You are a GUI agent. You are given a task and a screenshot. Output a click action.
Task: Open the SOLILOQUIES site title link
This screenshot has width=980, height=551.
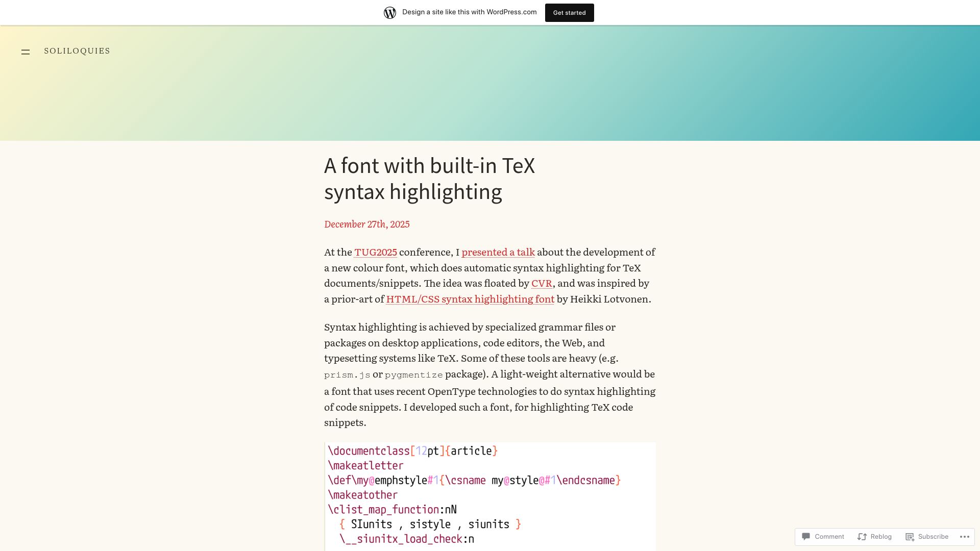[77, 51]
